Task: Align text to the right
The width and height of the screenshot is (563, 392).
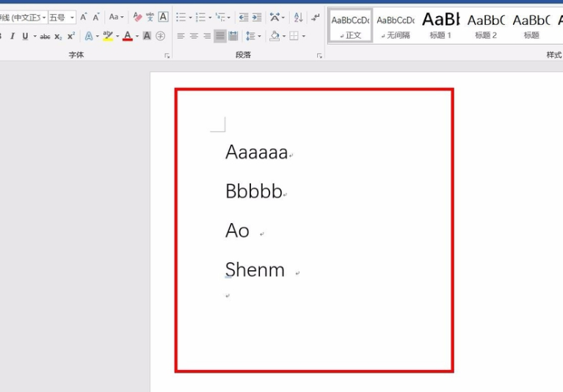Action: pyautogui.click(x=207, y=36)
